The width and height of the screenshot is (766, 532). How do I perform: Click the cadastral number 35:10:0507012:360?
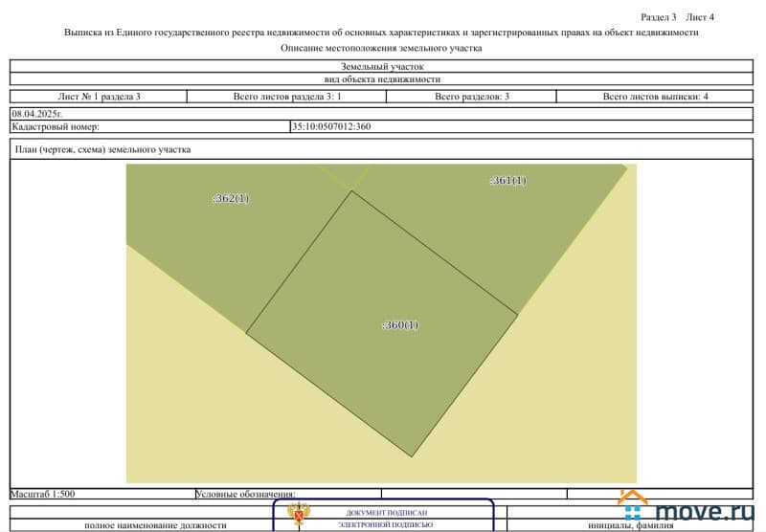point(330,126)
